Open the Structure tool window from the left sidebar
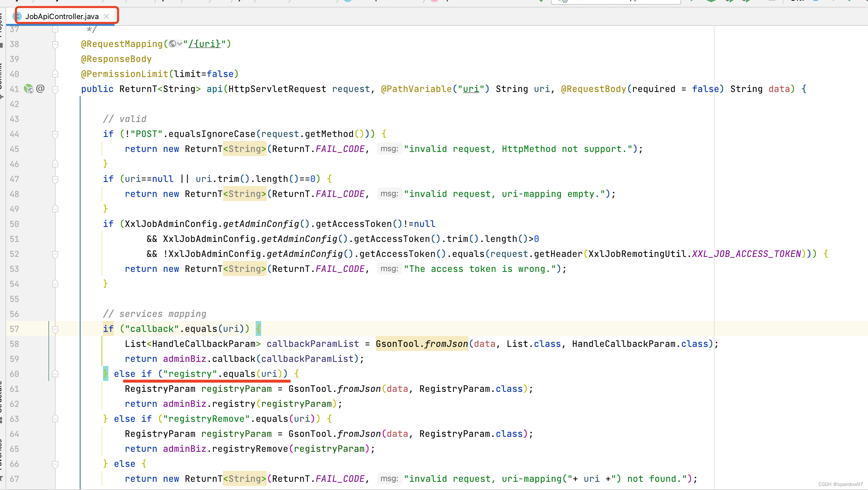This screenshot has height=490, width=868. [1, 399]
